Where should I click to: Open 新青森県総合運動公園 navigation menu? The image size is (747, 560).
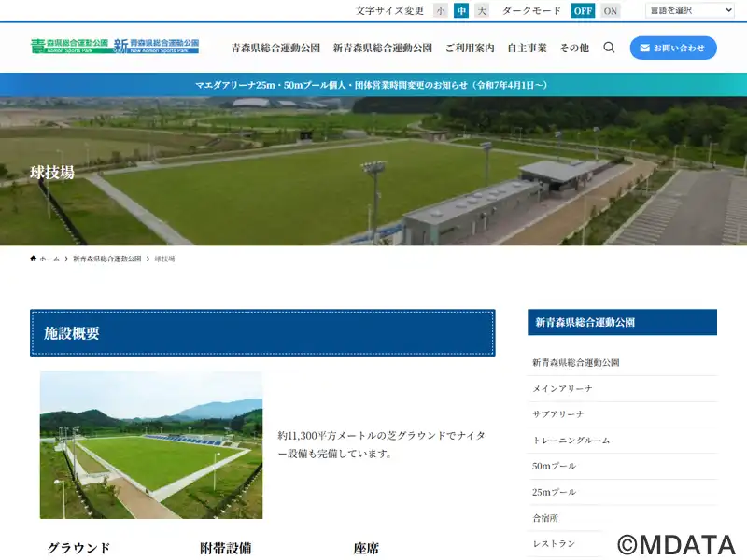[x=383, y=48]
